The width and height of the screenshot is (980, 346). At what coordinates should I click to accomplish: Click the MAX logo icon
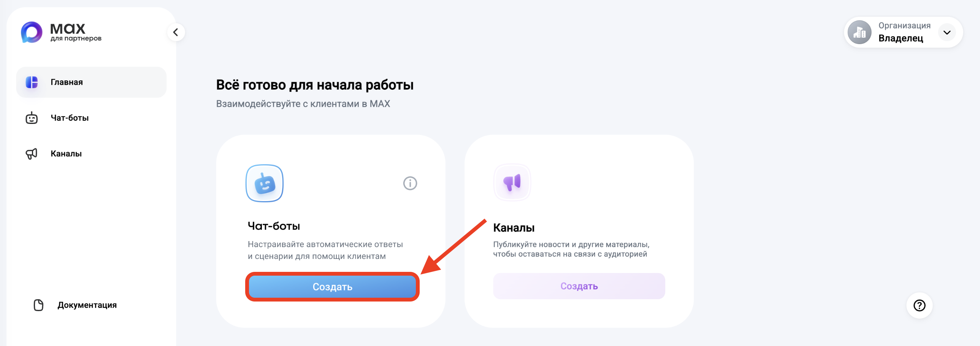32,32
